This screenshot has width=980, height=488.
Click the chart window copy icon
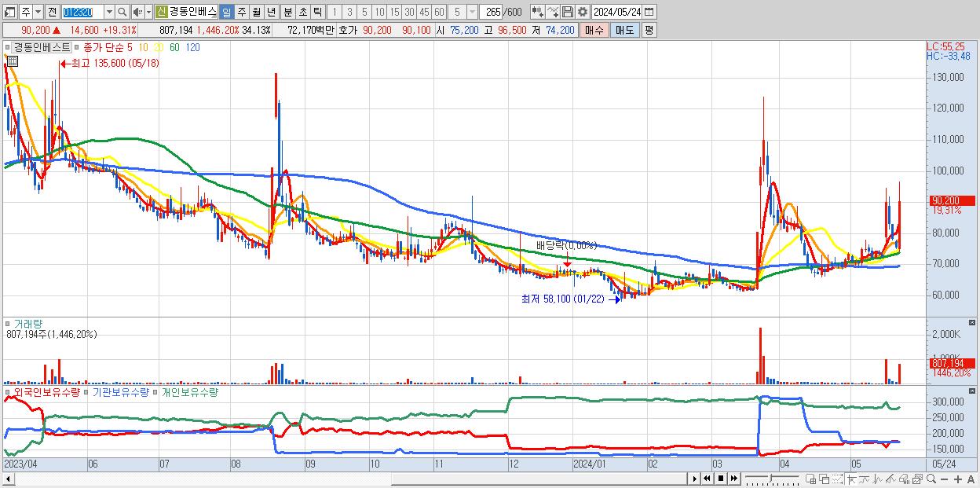[918, 479]
